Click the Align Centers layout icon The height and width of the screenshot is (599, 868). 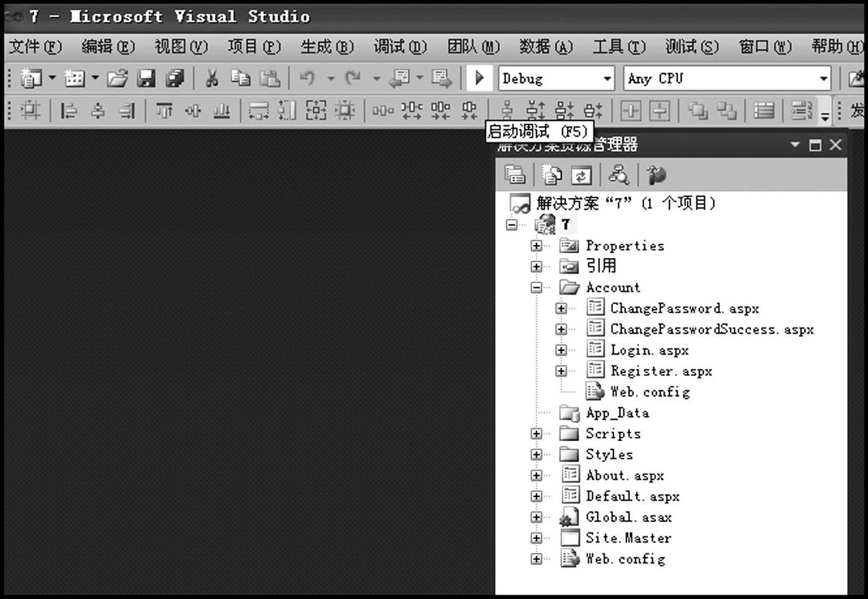click(x=98, y=110)
